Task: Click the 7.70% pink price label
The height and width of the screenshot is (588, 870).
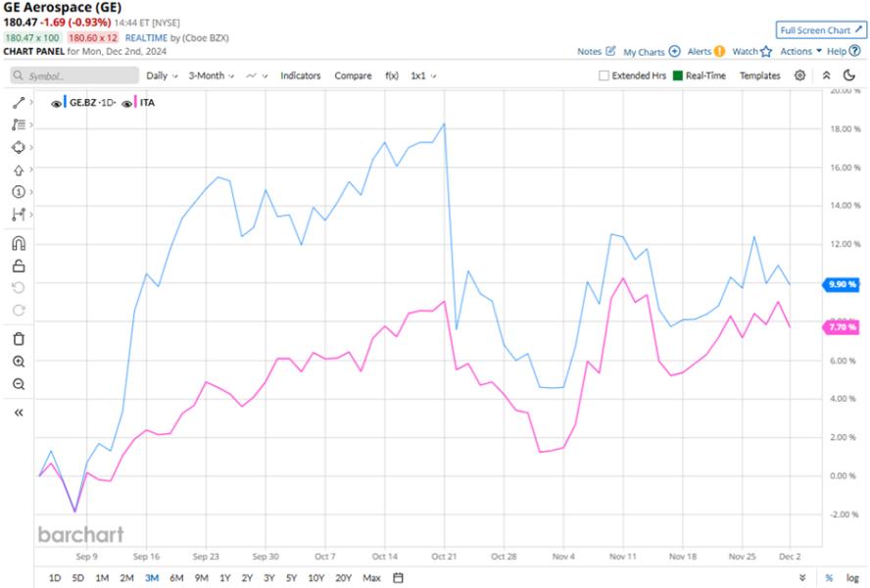Action: point(842,327)
